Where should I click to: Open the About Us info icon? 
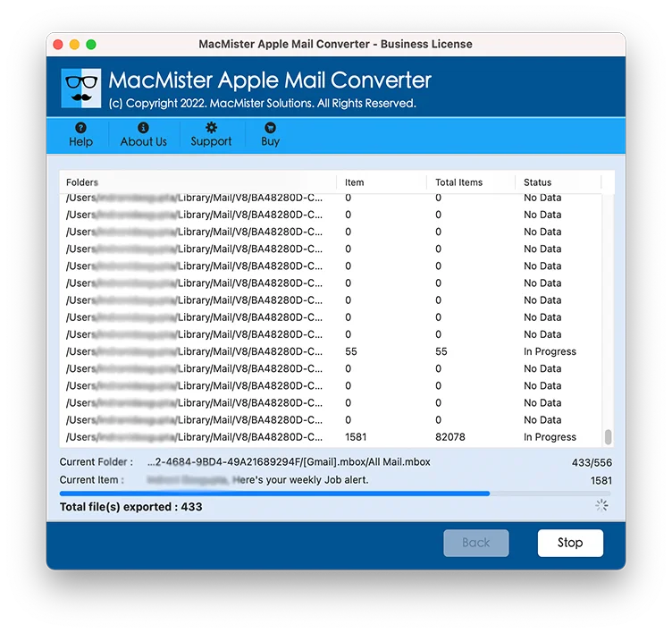(143, 128)
